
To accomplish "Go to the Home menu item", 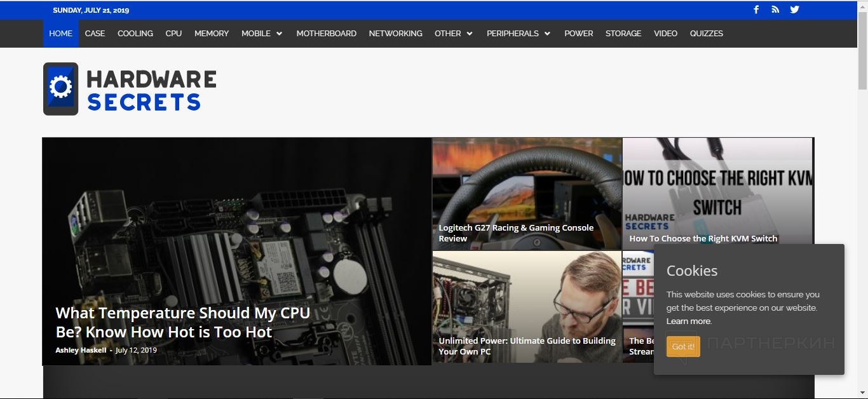I will tap(61, 34).
